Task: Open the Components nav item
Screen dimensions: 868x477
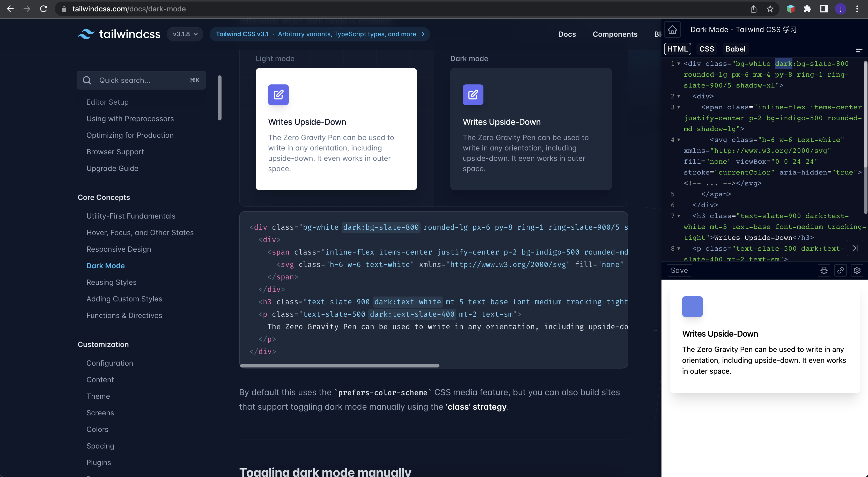Action: (615, 34)
